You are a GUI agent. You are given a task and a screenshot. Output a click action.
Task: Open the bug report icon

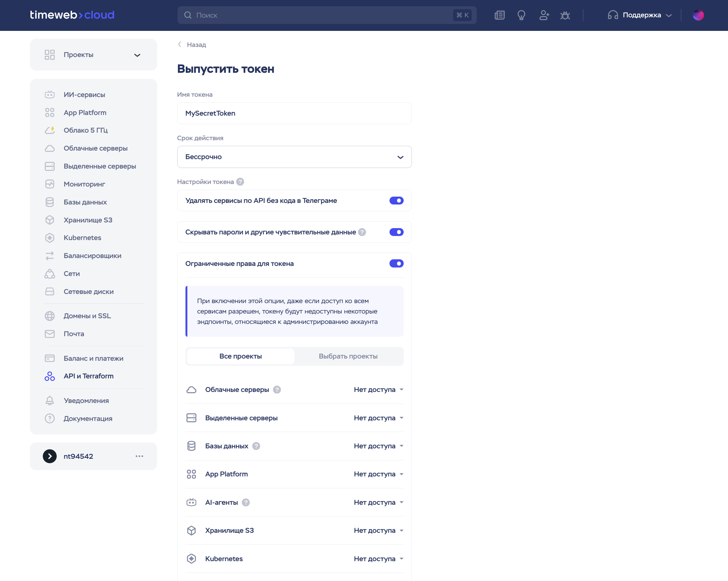pos(565,15)
